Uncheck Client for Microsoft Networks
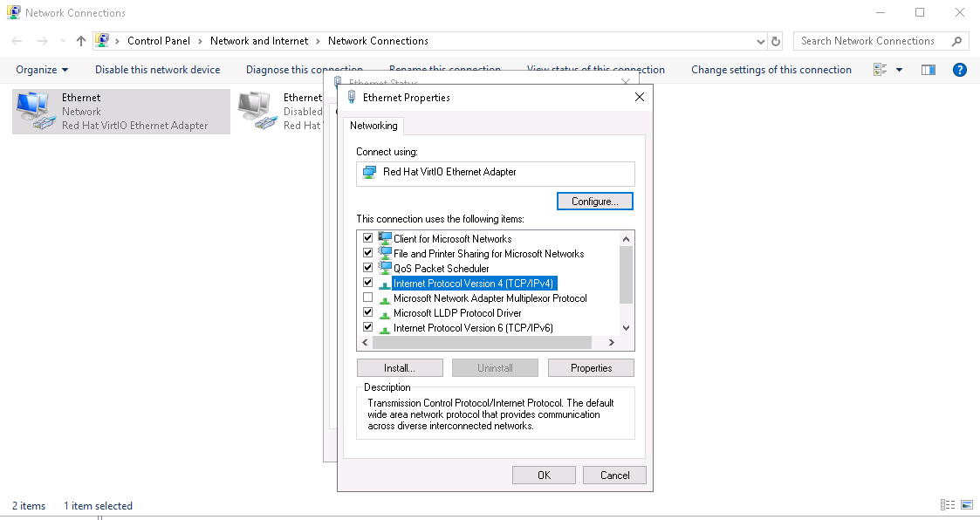980x520 pixels. click(367, 238)
